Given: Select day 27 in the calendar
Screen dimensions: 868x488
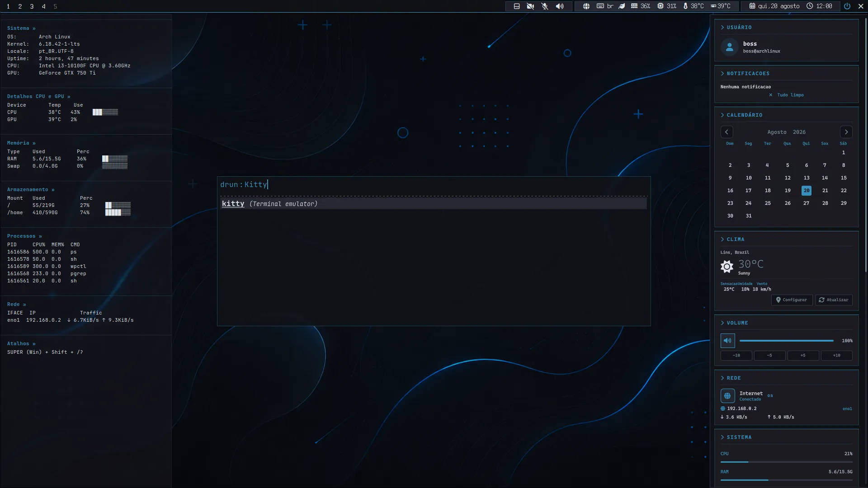Looking at the screenshot, I should click(x=807, y=203).
